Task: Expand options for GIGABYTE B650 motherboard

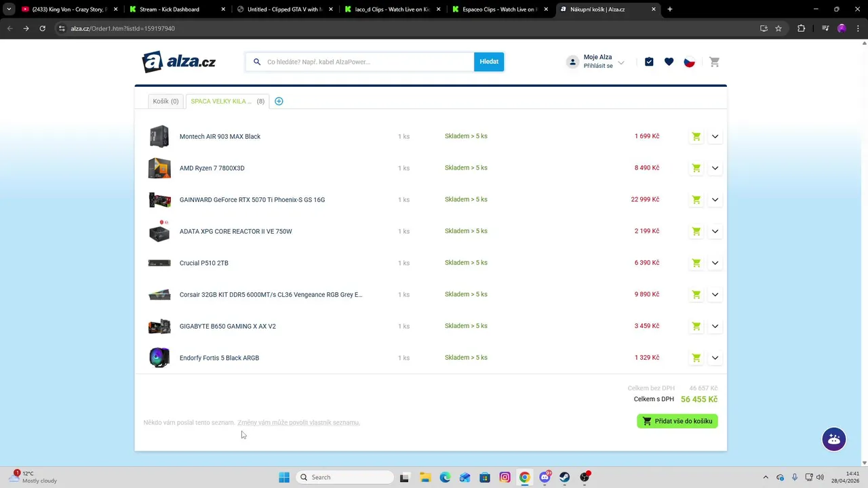Action: point(715,326)
